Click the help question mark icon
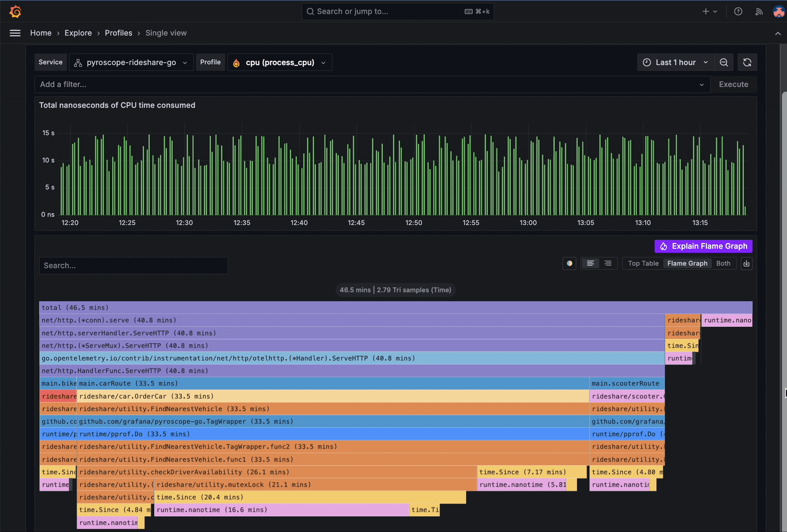Image resolution: width=787 pixels, height=532 pixels. [738, 11]
